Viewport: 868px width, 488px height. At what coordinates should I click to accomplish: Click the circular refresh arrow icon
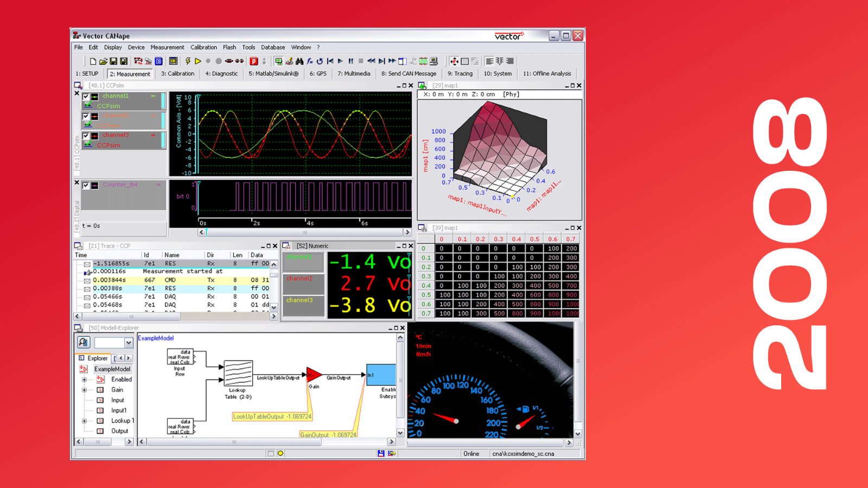[320, 61]
